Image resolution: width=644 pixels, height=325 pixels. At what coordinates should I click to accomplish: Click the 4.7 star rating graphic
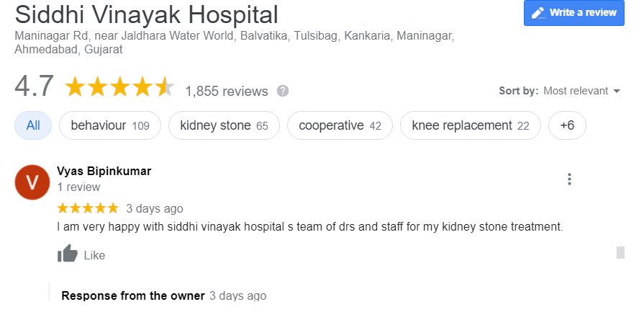click(x=119, y=86)
